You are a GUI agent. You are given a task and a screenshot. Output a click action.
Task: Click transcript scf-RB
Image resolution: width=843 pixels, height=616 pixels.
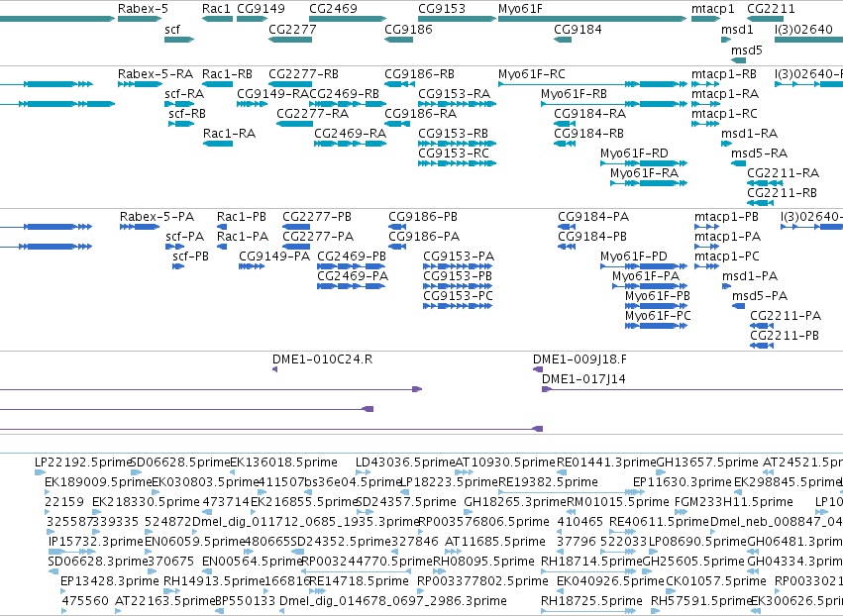point(181,124)
